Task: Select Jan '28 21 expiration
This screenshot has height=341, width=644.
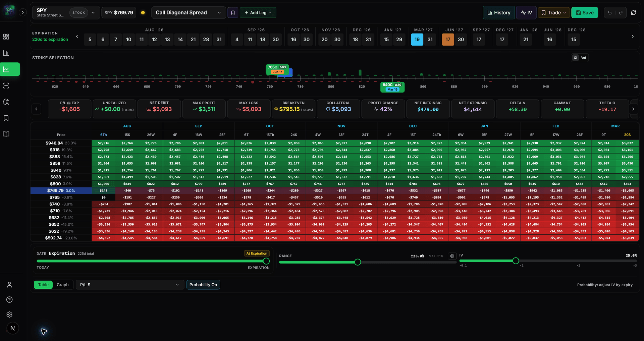Action: (x=526, y=40)
